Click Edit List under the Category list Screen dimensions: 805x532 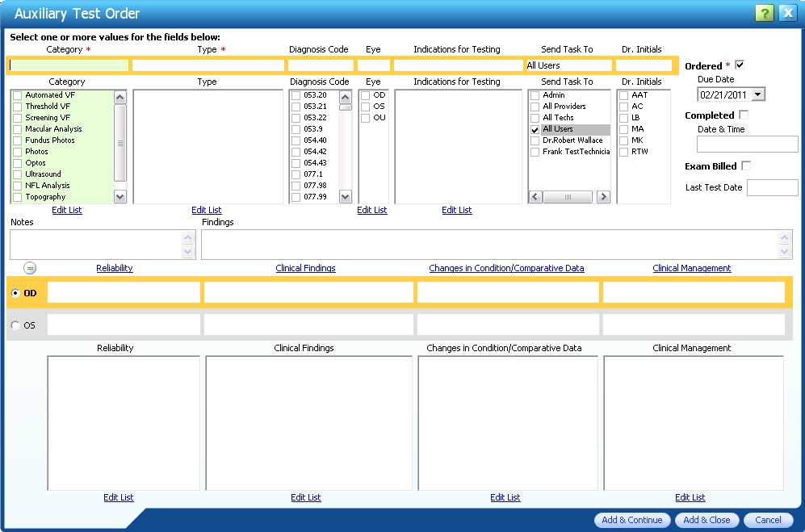(x=67, y=210)
